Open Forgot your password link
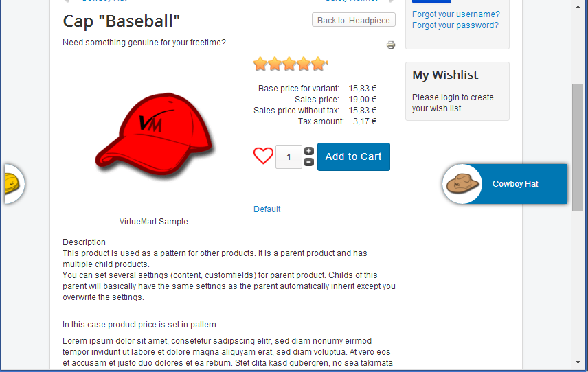This screenshot has height=372, width=588. tap(455, 25)
